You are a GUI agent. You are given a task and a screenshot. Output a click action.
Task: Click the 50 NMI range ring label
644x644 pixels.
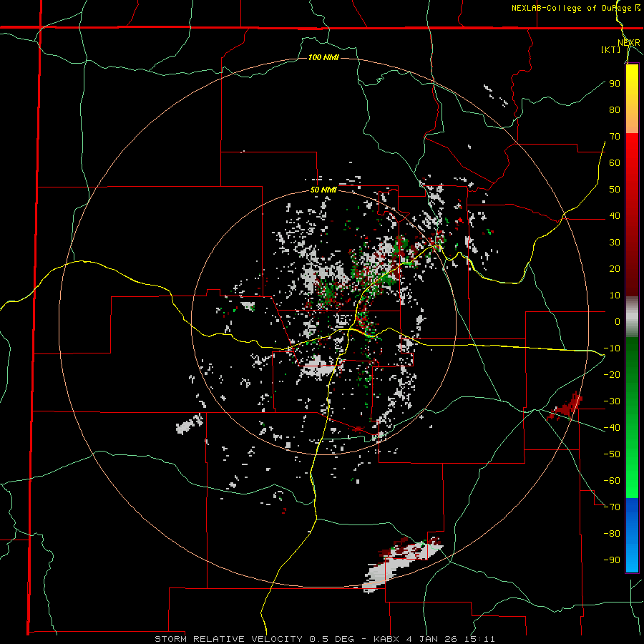tap(323, 190)
